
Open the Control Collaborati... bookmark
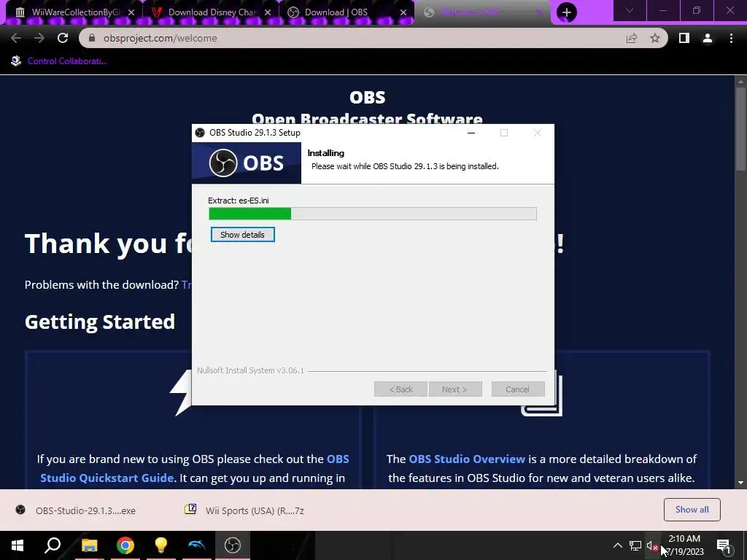pos(59,61)
